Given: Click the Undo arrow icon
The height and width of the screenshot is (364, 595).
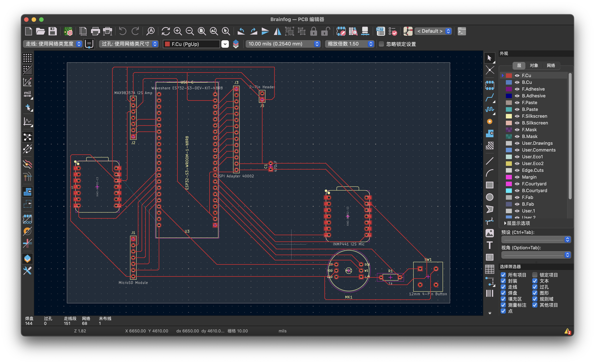Looking at the screenshot, I should tap(123, 31).
